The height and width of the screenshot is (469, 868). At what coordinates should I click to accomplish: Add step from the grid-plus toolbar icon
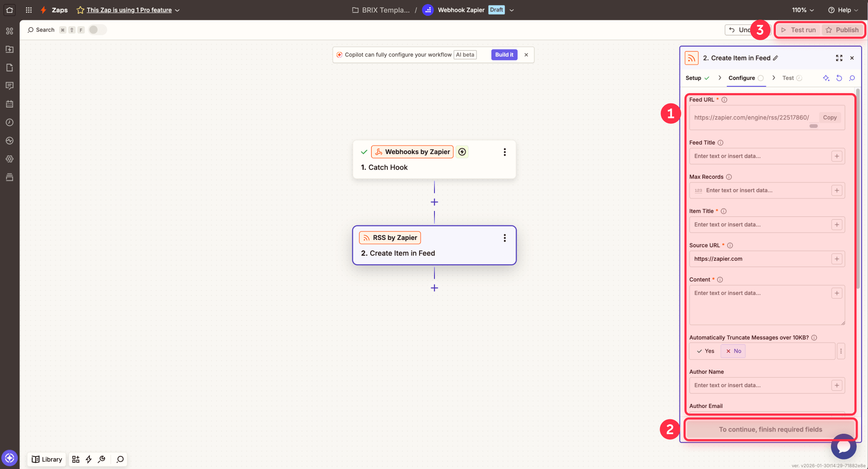pyautogui.click(x=76, y=460)
